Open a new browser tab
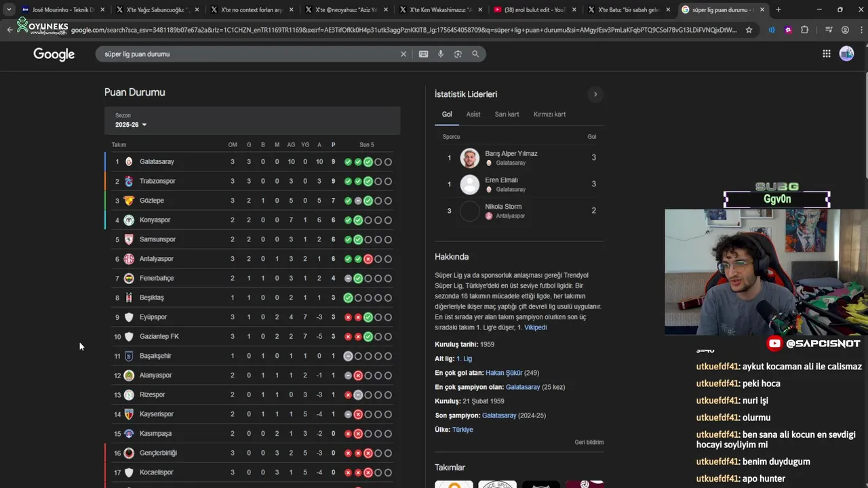Viewport: 868px width, 488px height. 778,9
